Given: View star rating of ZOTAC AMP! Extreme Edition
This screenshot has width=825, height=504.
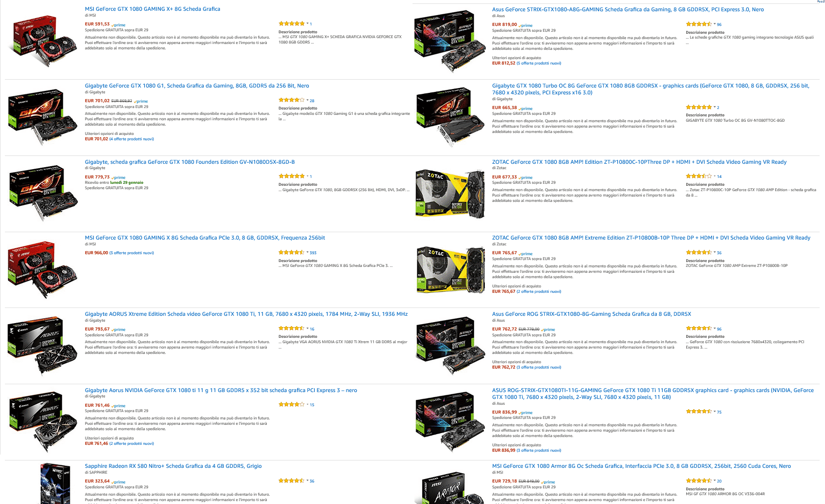Looking at the screenshot, I should 699,252.
